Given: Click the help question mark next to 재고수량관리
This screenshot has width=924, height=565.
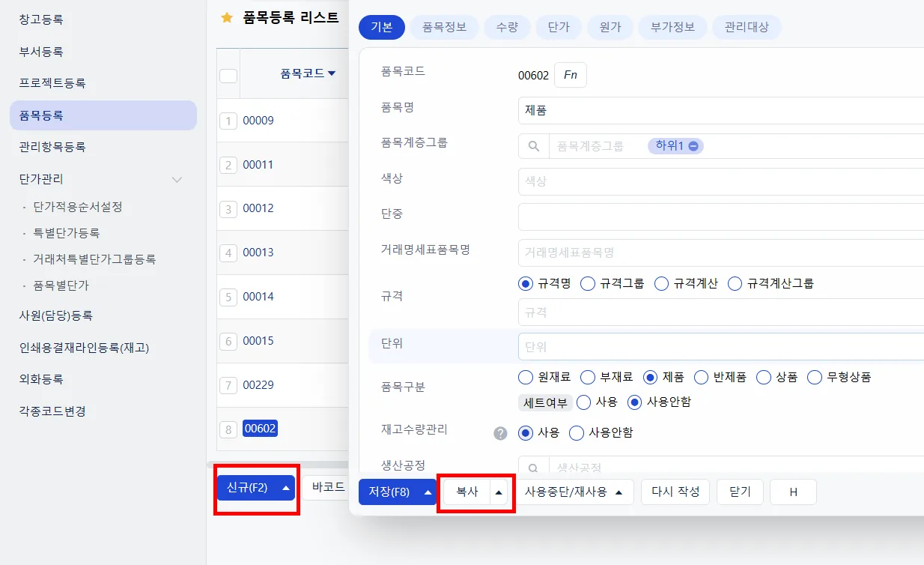Looking at the screenshot, I should [x=501, y=433].
